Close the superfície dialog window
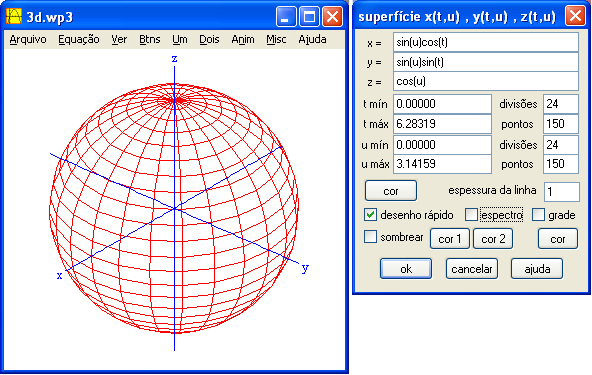Image resolution: width=592 pixels, height=375 pixels. 575,16
